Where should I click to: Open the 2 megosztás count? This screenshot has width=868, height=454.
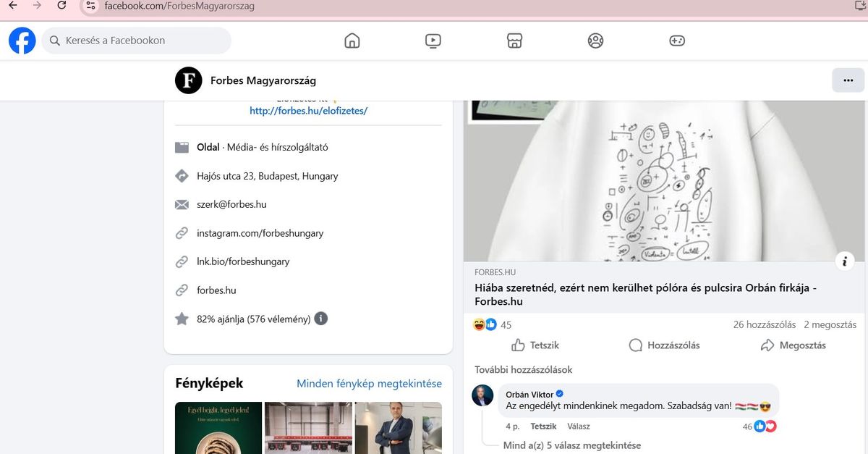(830, 324)
